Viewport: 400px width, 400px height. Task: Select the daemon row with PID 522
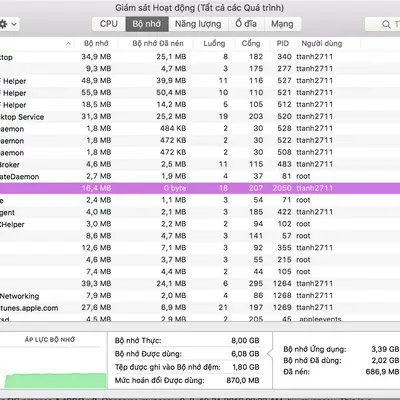[200, 140]
